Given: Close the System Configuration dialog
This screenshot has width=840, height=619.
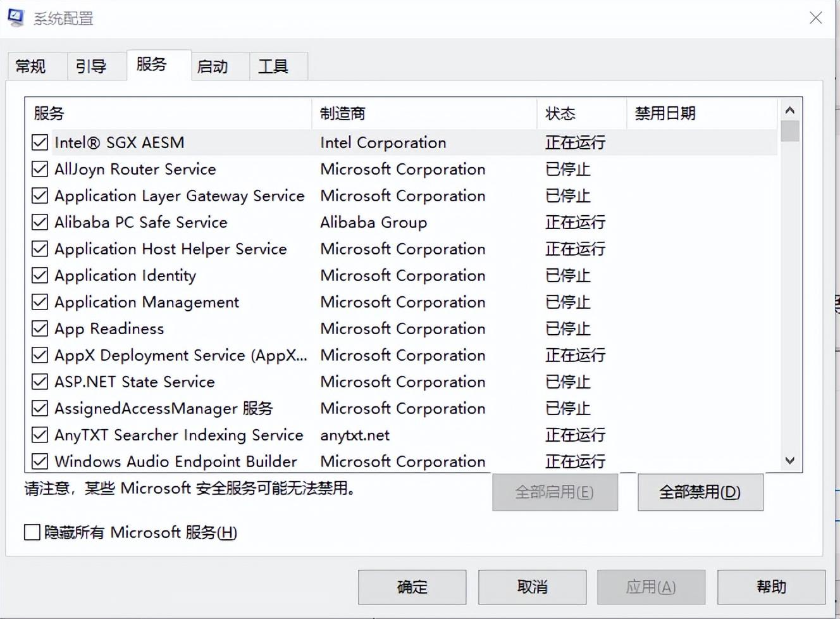Looking at the screenshot, I should [x=815, y=18].
